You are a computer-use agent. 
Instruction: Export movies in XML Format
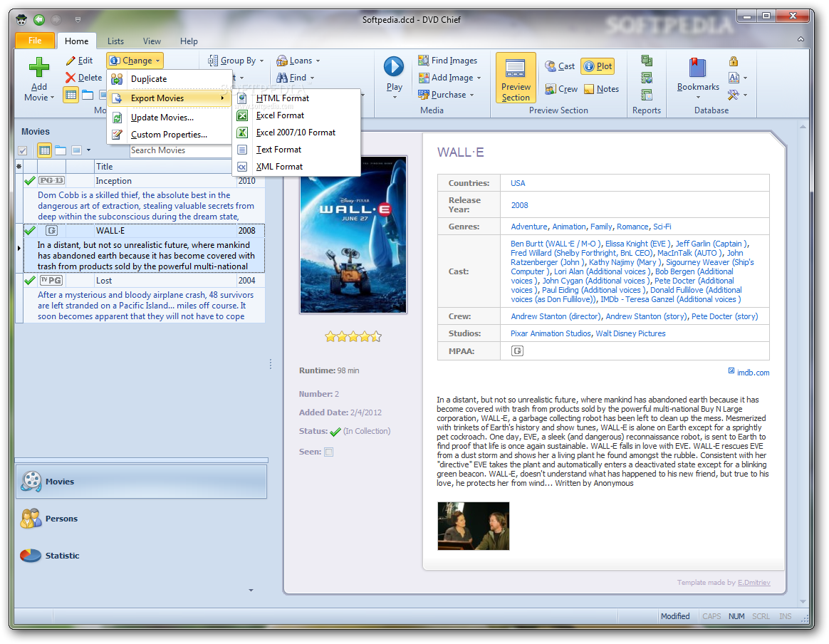point(296,167)
